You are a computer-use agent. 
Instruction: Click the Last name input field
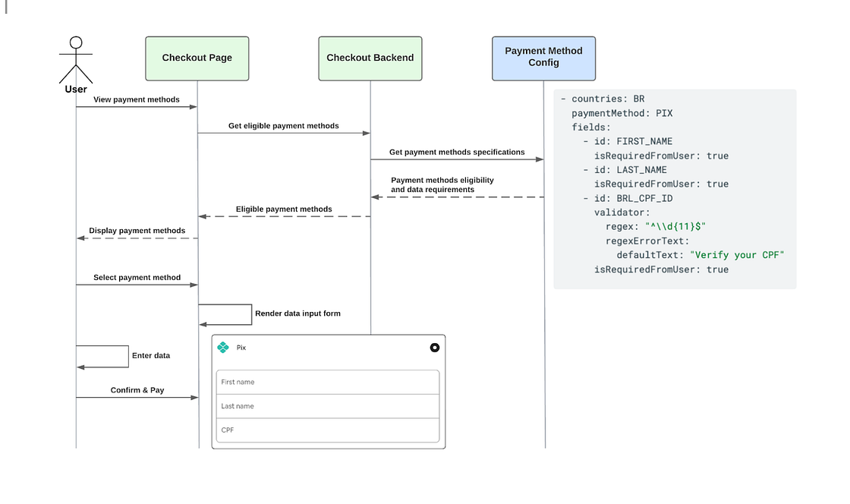click(x=328, y=406)
